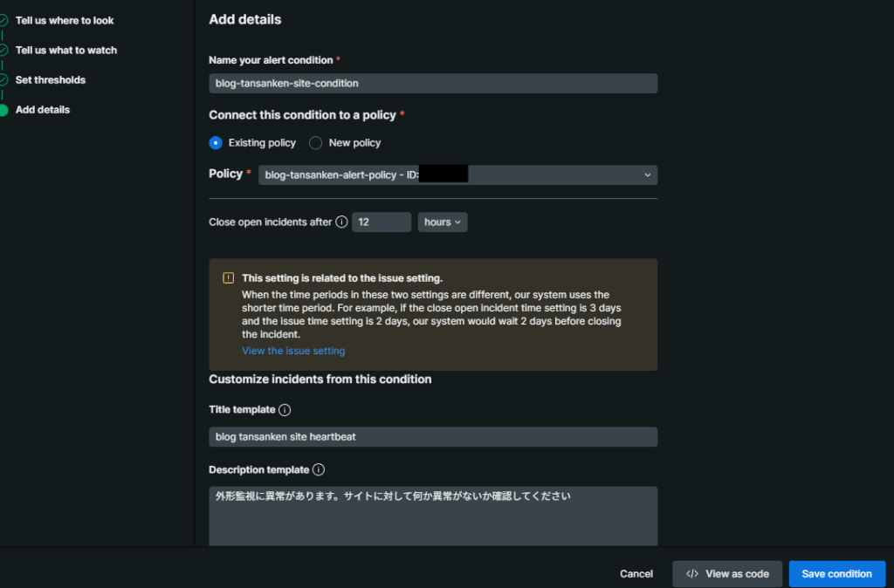The width and height of the screenshot is (894, 588).
Task: Click the info icon next to Title template
Action: click(x=285, y=410)
